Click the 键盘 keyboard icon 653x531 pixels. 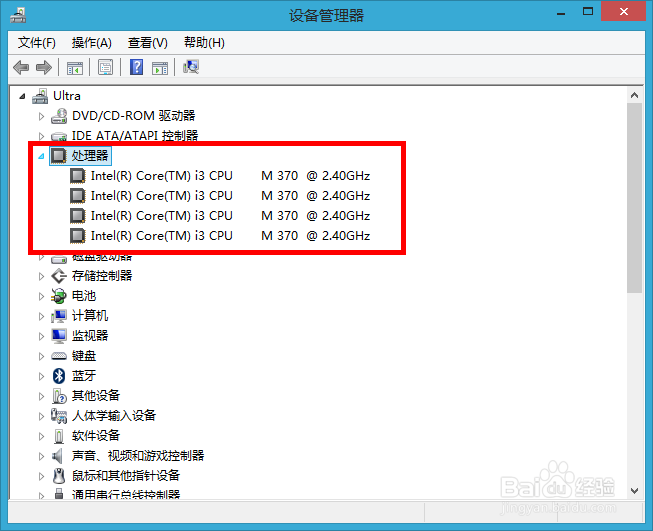pyautogui.click(x=59, y=356)
